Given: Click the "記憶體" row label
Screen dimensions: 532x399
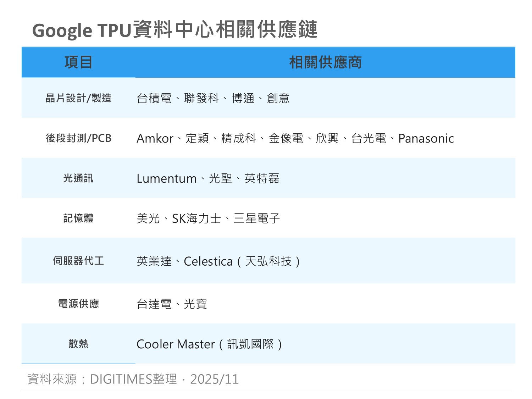Looking at the screenshot, I should [x=78, y=218].
